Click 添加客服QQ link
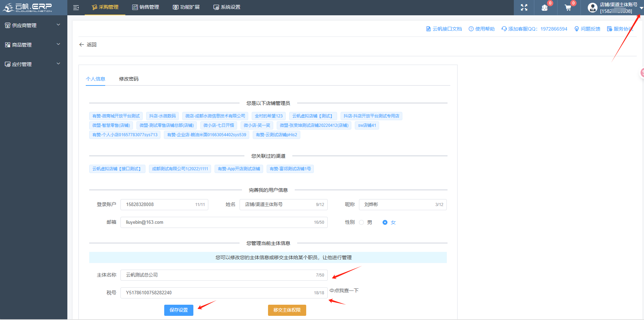 coord(534,29)
